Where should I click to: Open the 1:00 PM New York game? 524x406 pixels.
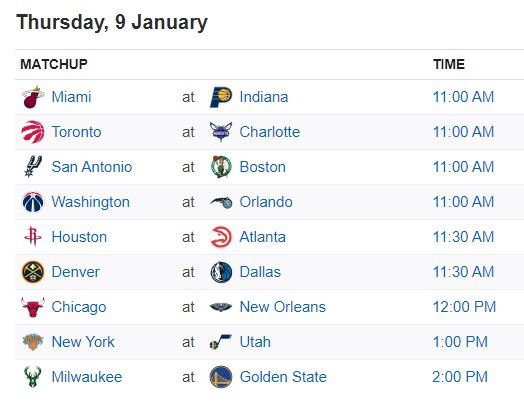click(x=460, y=342)
